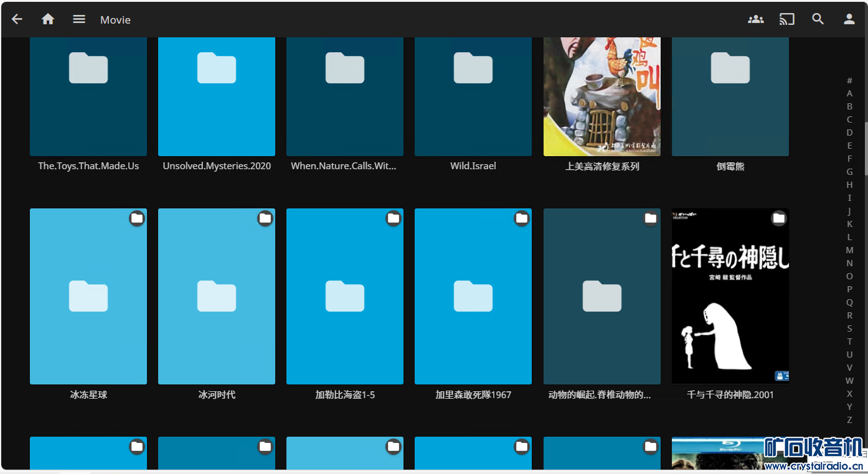Click the title 倒霉熊

tap(730, 167)
